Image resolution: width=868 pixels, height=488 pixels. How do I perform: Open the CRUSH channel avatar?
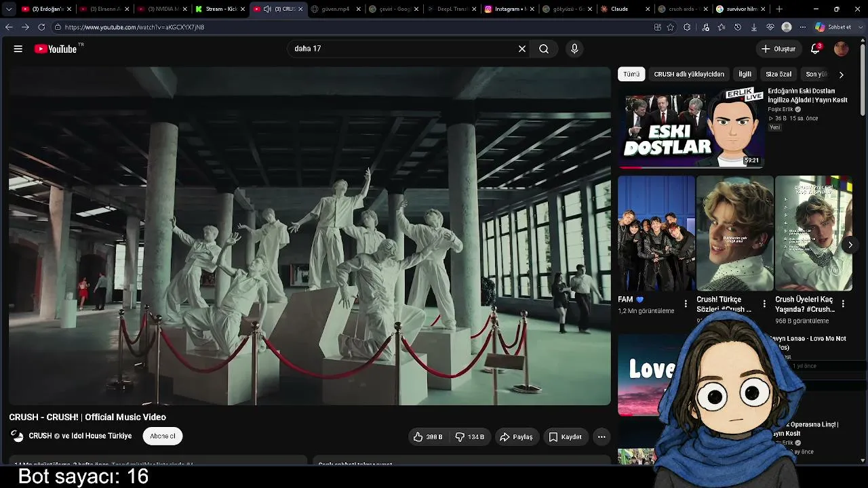coord(18,436)
